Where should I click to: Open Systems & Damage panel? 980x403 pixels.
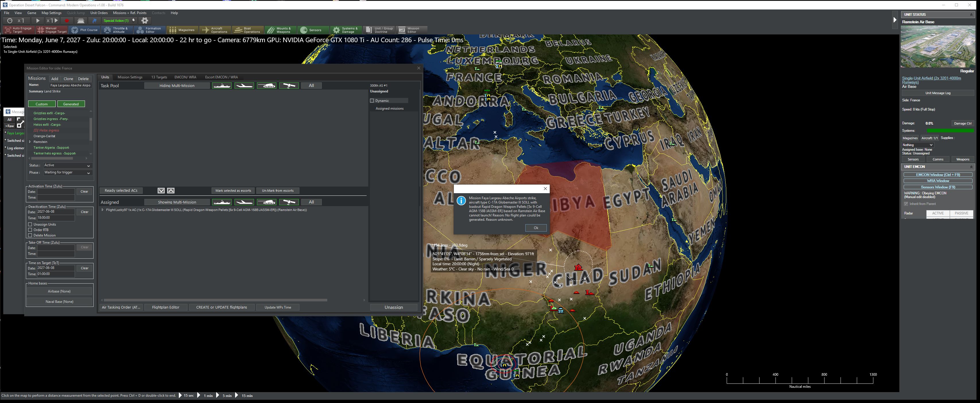pyautogui.click(x=346, y=30)
